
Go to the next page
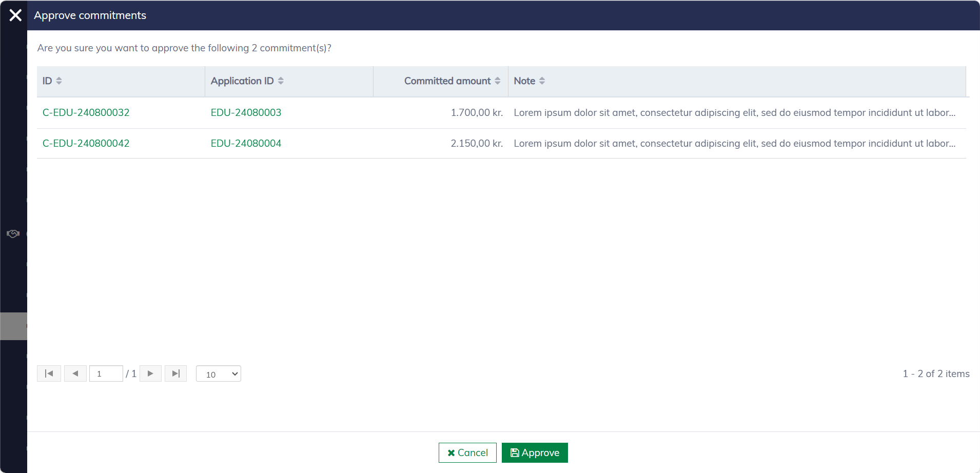(150, 373)
